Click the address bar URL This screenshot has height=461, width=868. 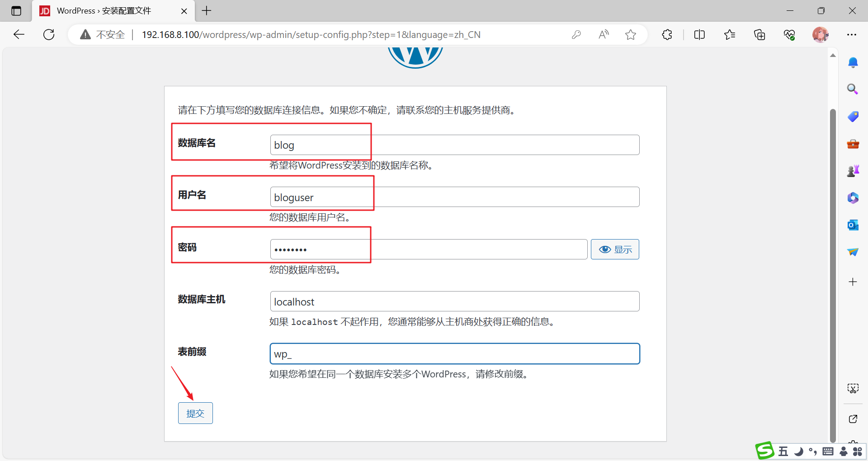tap(311, 35)
